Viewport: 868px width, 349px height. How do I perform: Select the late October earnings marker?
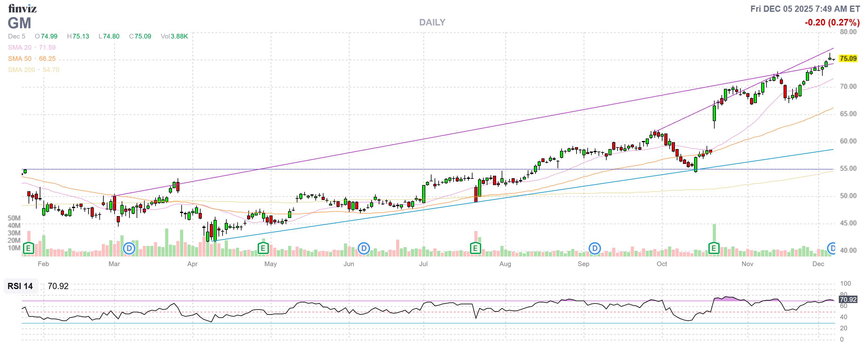tap(713, 249)
